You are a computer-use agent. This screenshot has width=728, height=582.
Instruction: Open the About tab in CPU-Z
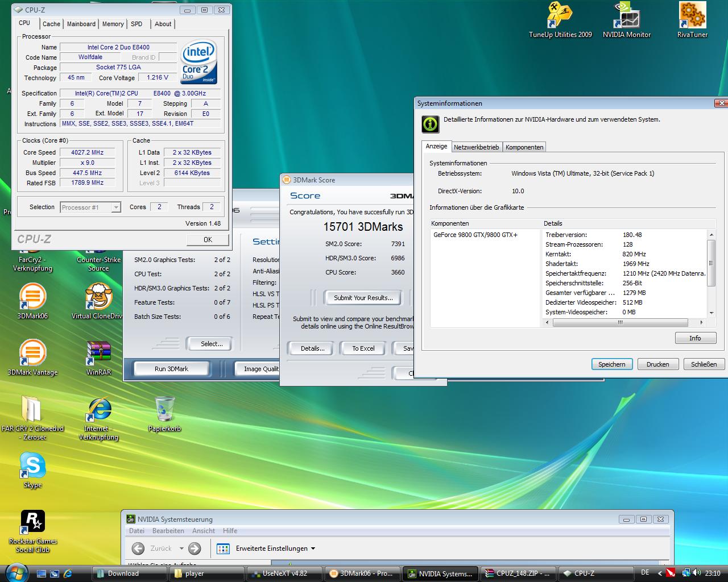click(x=163, y=24)
